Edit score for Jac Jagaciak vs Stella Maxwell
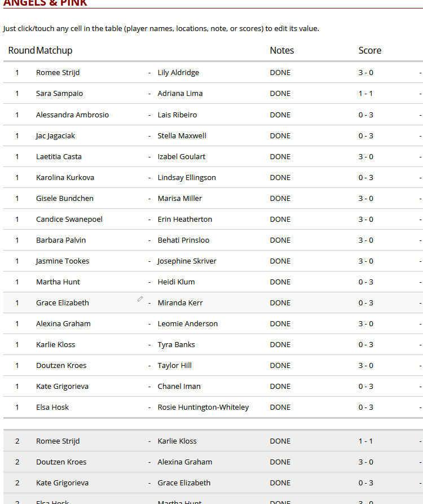Image resolution: width=423 pixels, height=504 pixels. pyautogui.click(x=365, y=135)
